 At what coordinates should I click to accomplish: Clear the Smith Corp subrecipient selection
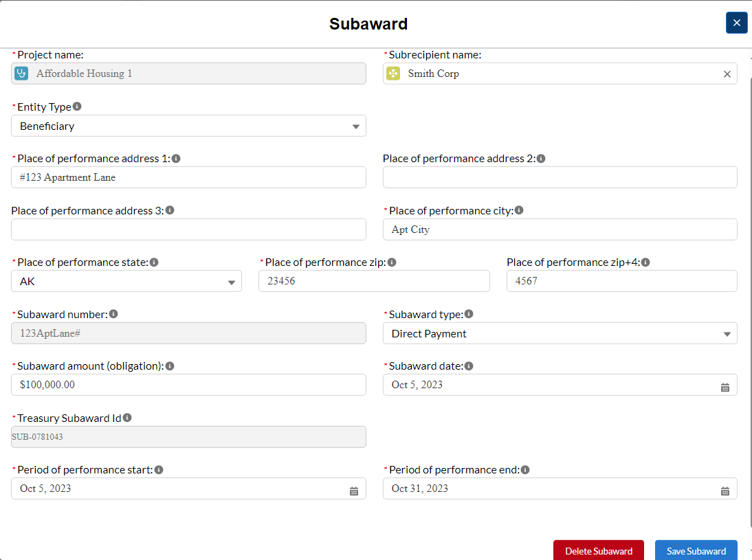tap(727, 74)
